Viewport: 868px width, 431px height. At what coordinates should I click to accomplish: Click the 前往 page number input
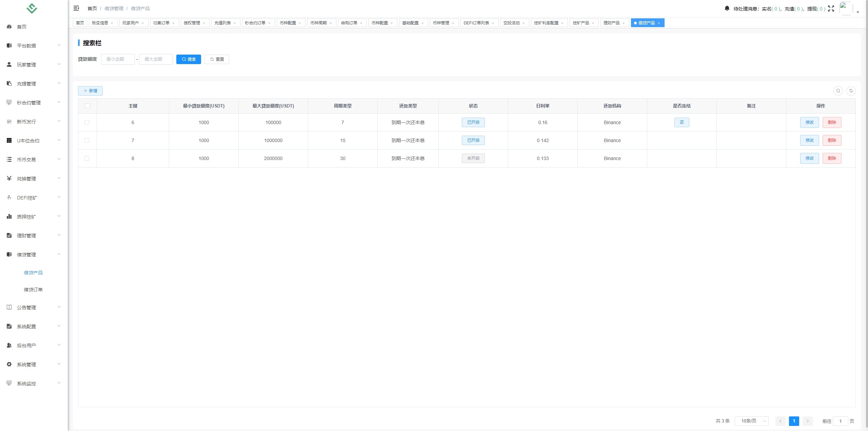(841, 421)
